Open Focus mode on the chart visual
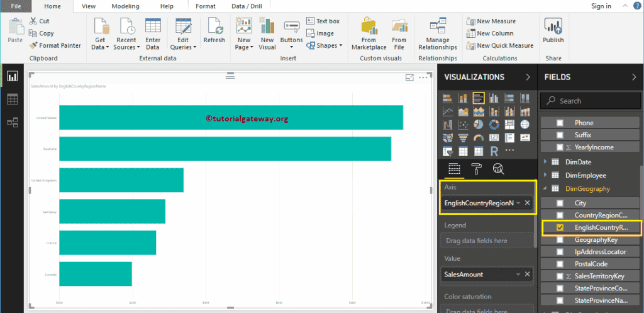Viewport: 644px width, 313px height. 409,77
